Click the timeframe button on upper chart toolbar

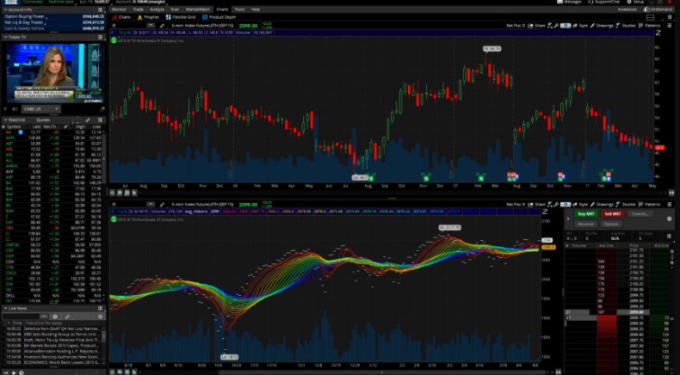pyautogui.click(x=565, y=26)
